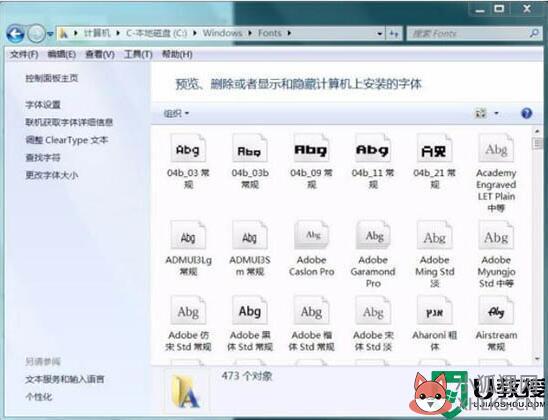Viewport: 548px width, 420px height.
Task: Click the change view icon button
Action: point(481,113)
